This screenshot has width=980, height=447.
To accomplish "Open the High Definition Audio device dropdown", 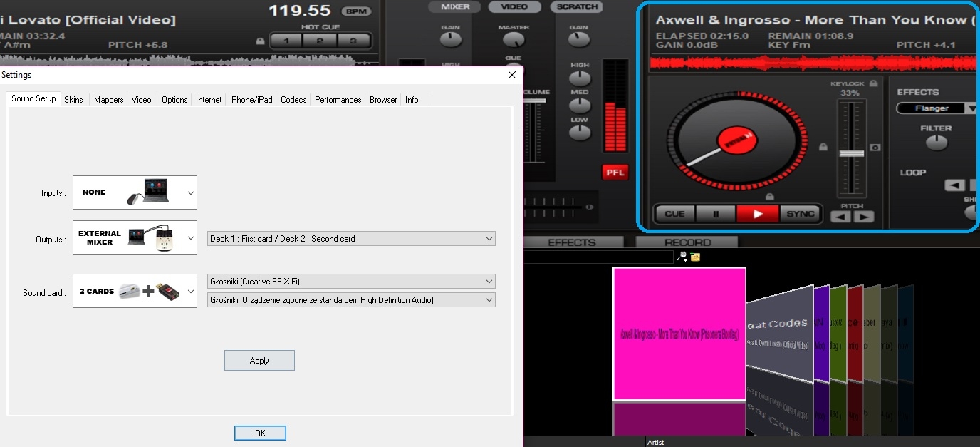I will [x=351, y=300].
